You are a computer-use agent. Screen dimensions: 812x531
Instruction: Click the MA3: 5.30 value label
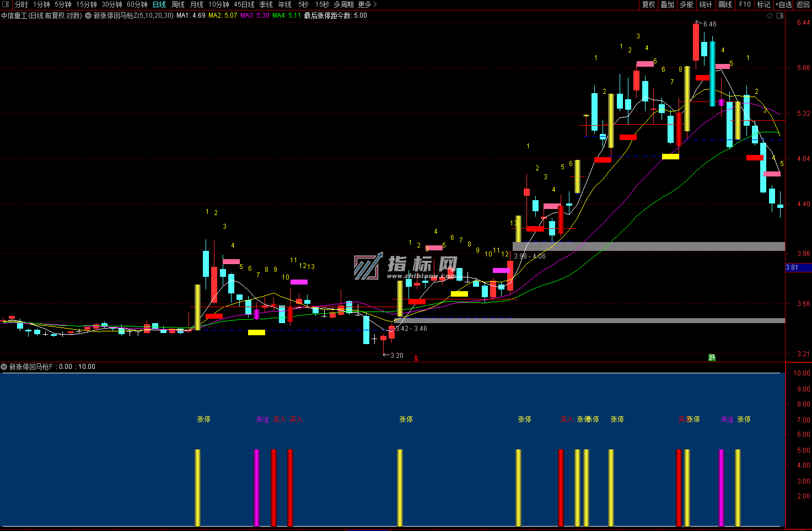click(x=255, y=15)
